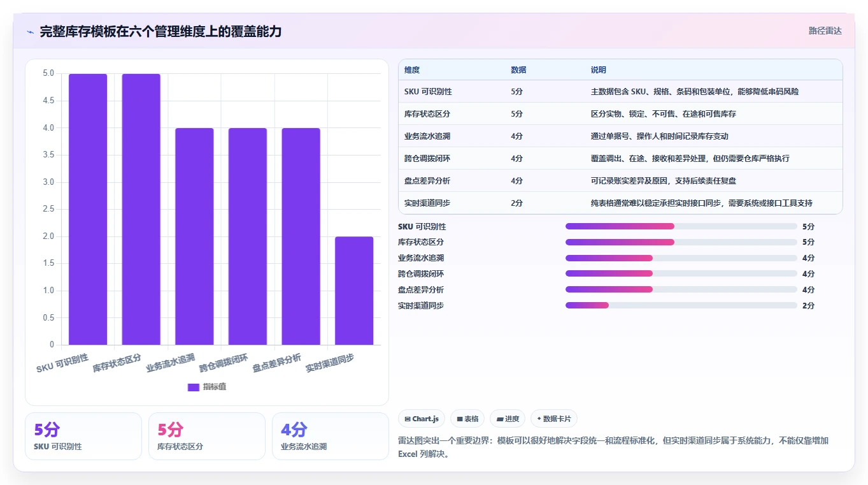Open the 5分 SKU 可识别性 data card
The width and height of the screenshot is (868, 485).
83,436
